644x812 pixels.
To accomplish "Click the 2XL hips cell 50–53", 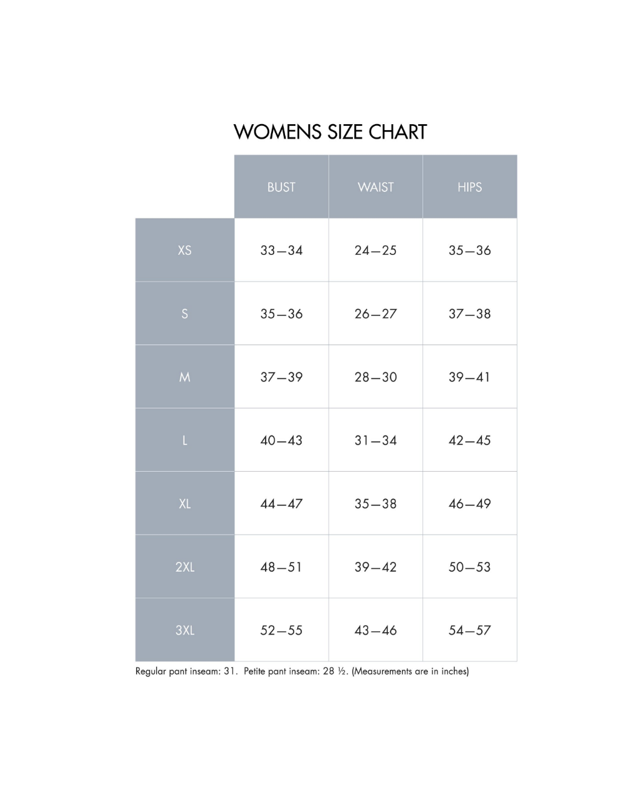I will 470,567.
